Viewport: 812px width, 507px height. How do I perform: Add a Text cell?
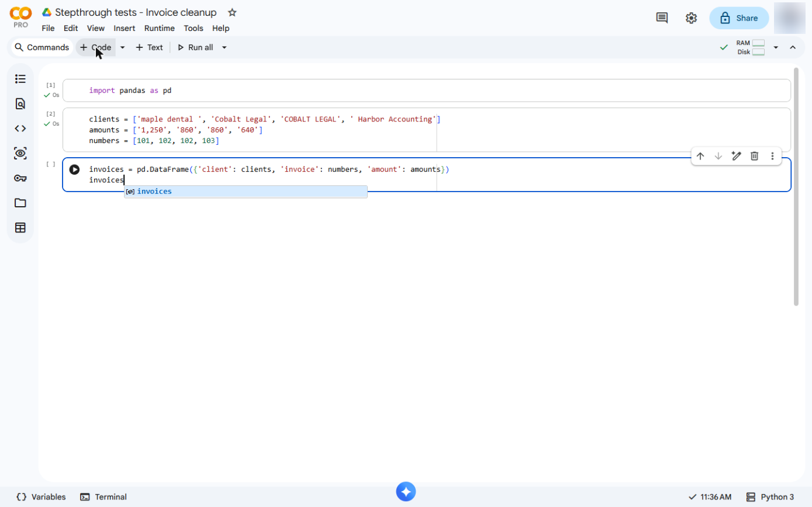[x=149, y=47]
